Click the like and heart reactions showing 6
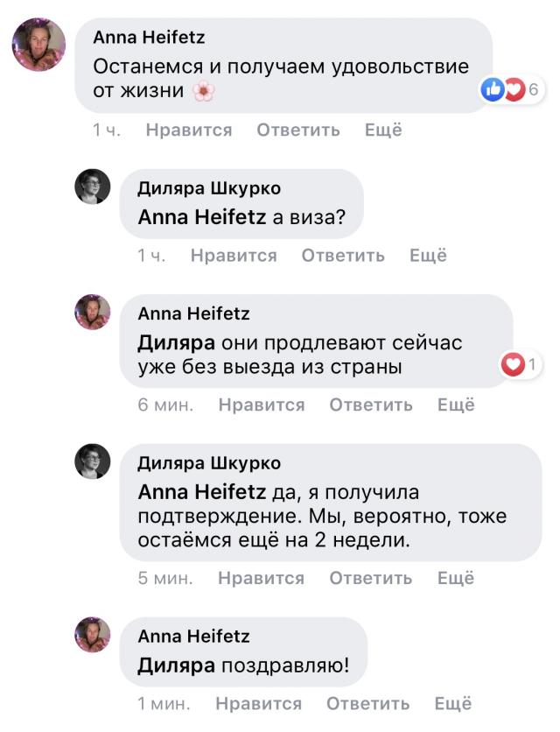The height and width of the screenshot is (732, 560). tap(513, 89)
